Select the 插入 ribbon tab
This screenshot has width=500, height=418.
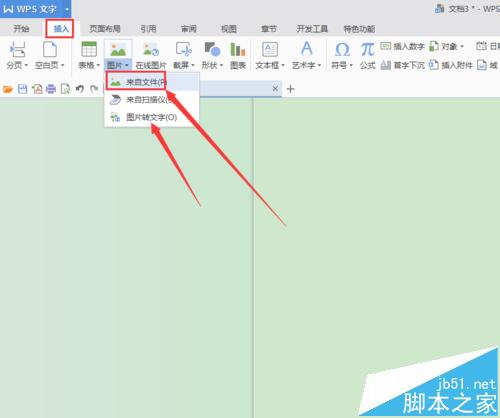coord(61,29)
